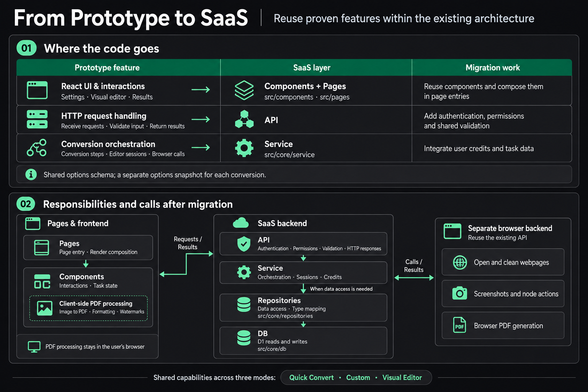Click the "Prototype feature" column header

click(x=107, y=68)
